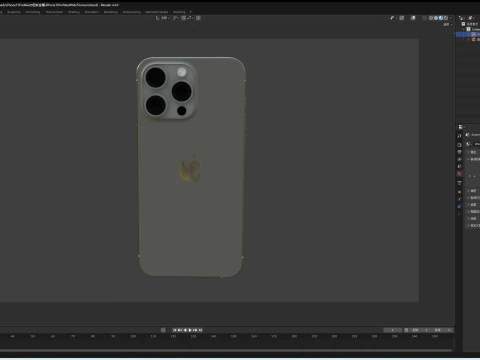This screenshot has width=480, height=360.
Task: Toggle preview range clock icon
Action: 406,330
